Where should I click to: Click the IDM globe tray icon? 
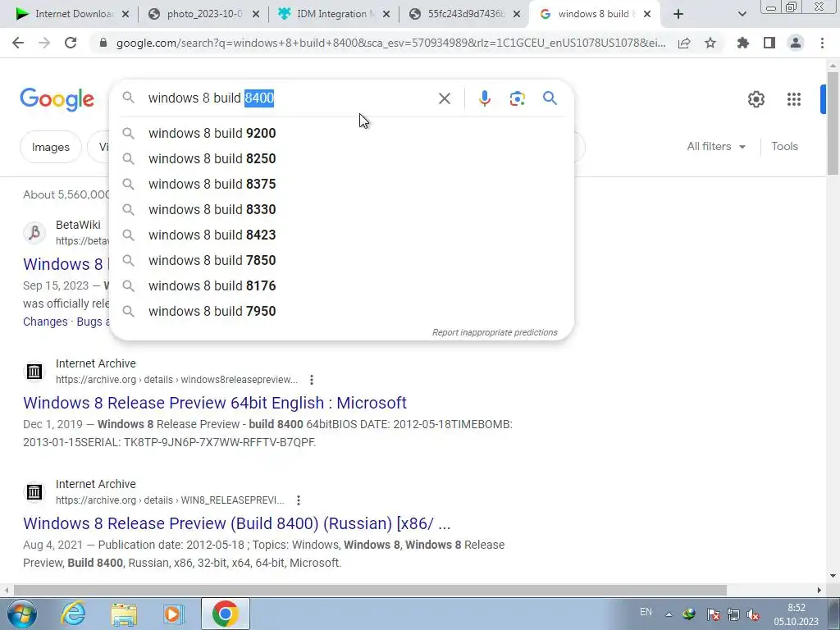coord(689,614)
